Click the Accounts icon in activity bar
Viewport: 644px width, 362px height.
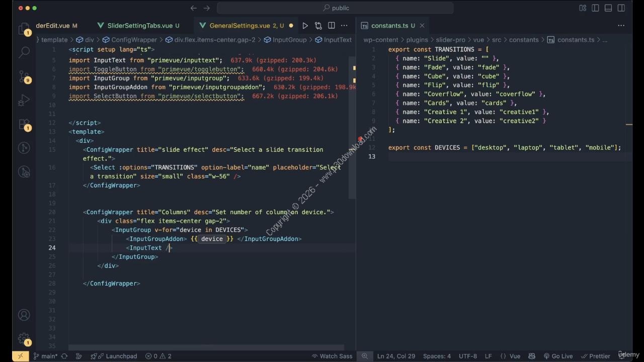[x=24, y=315]
